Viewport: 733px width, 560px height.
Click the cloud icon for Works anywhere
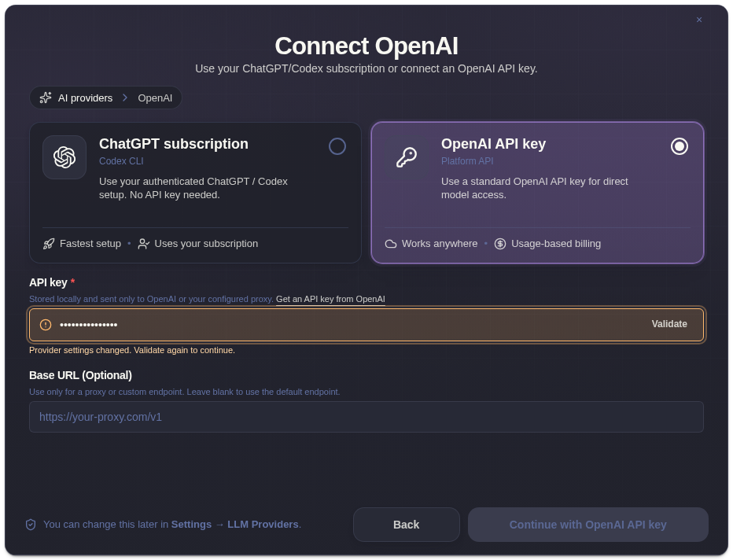[x=391, y=244]
